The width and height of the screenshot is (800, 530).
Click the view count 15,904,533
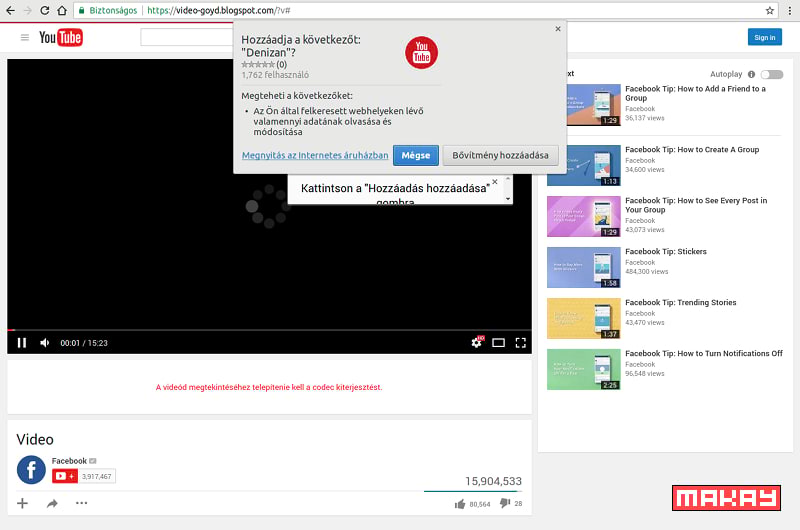[x=493, y=481]
